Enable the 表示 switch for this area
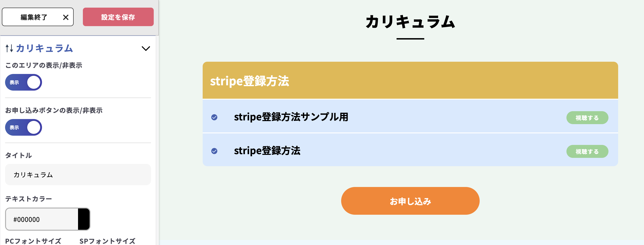644x245 pixels. click(x=23, y=82)
